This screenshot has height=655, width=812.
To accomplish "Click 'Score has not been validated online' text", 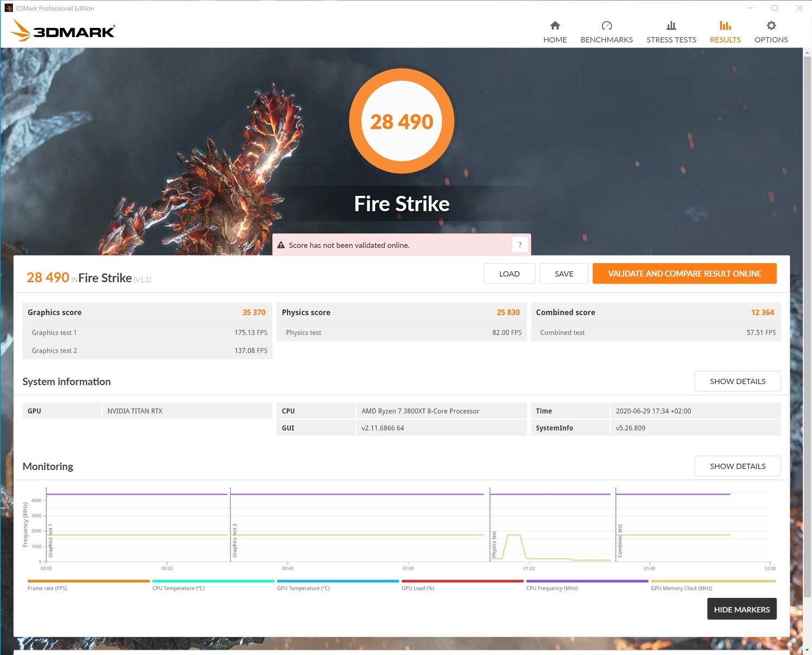I will (x=349, y=245).
